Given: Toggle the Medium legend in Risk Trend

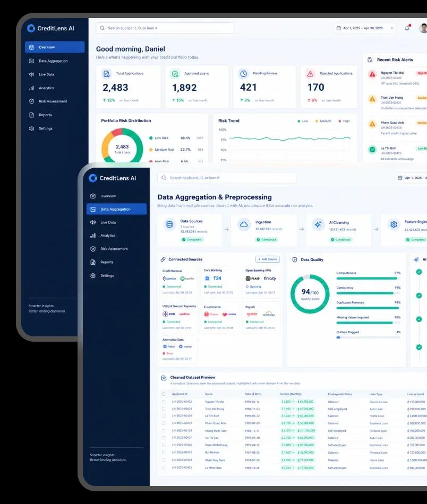Looking at the screenshot, I should [x=323, y=121].
